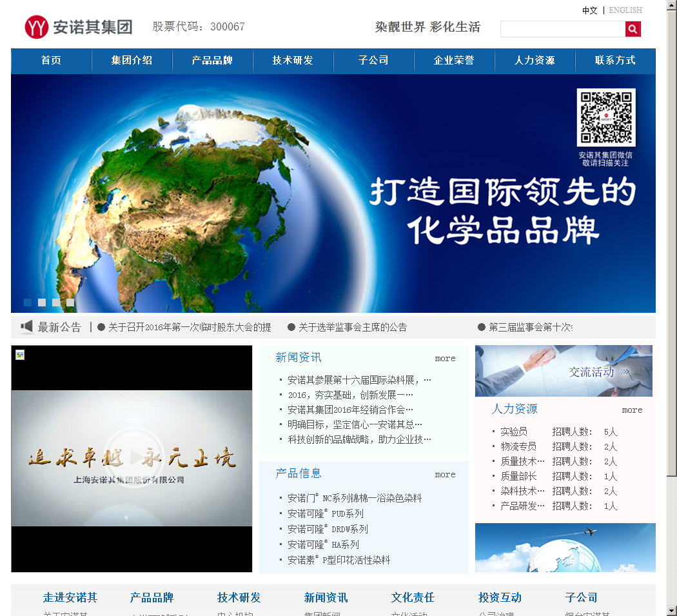
Task: Open news 科技创新的品牌战略
Action: tap(359, 439)
